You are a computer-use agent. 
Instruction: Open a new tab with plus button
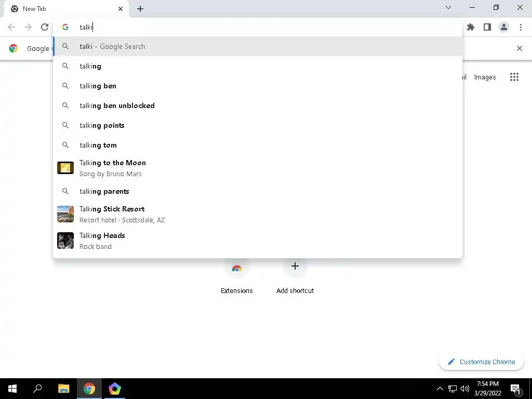point(140,9)
